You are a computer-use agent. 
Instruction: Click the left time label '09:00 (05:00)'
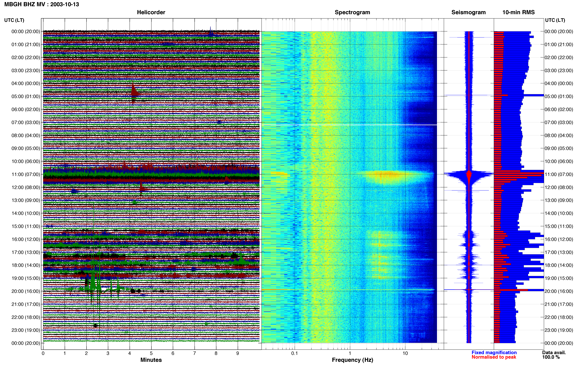26,148
